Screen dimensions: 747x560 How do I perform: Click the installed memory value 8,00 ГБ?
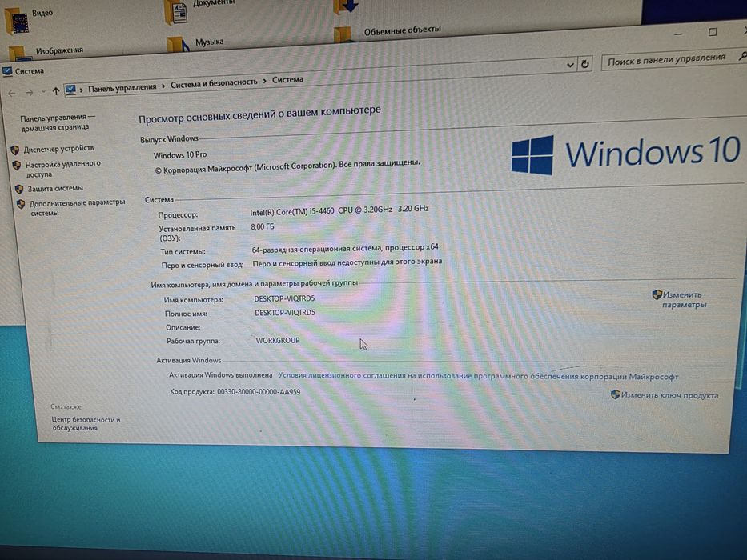click(263, 226)
